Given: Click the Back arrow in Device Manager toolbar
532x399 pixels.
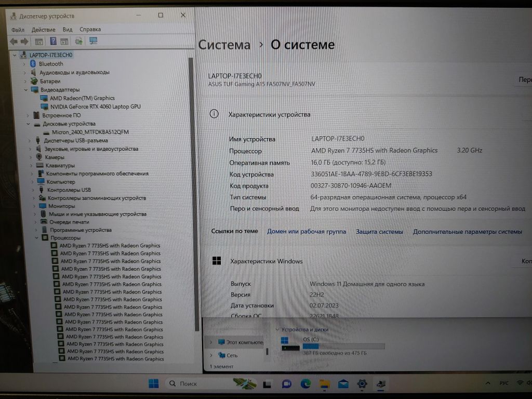Looking at the screenshot, I should pos(14,41).
